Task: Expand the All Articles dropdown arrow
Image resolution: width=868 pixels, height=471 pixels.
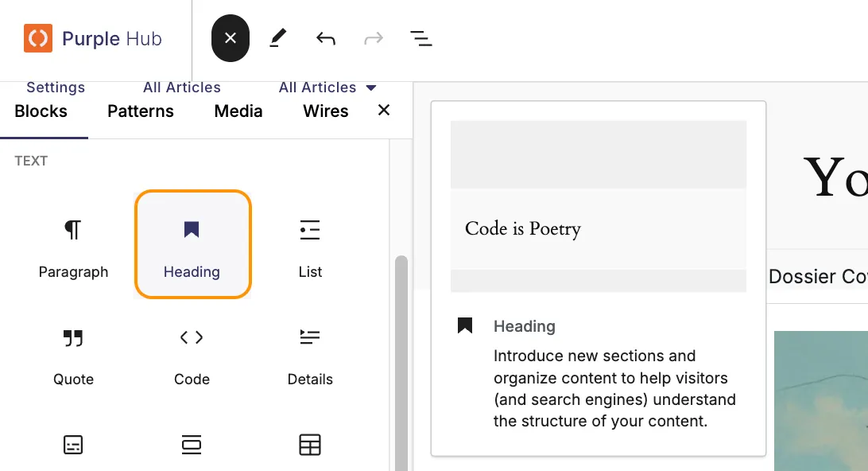Action: pyautogui.click(x=371, y=88)
